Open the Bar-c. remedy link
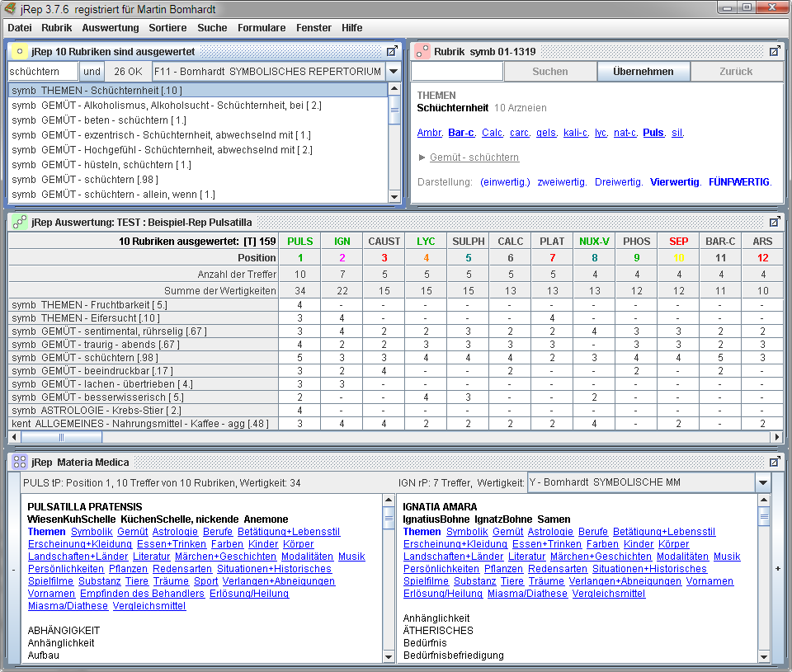The image size is (792, 672). click(x=462, y=133)
